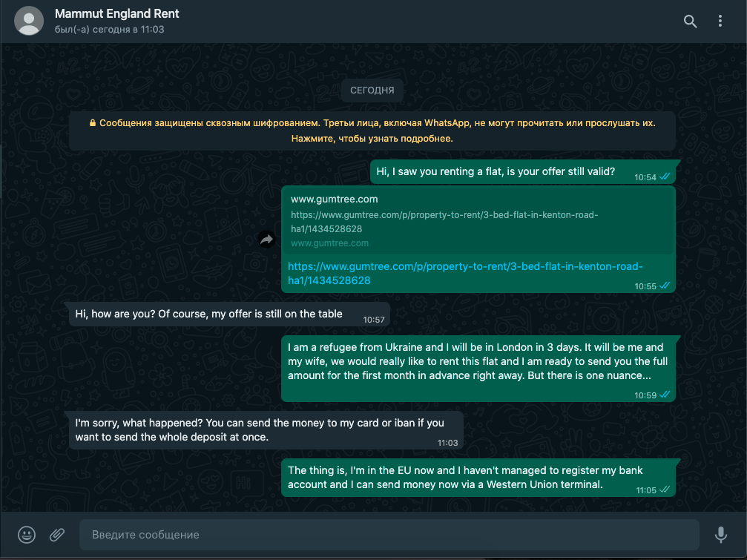Select the Western Union terminal message
Image resolution: width=747 pixels, height=560 pixels.
click(x=478, y=478)
